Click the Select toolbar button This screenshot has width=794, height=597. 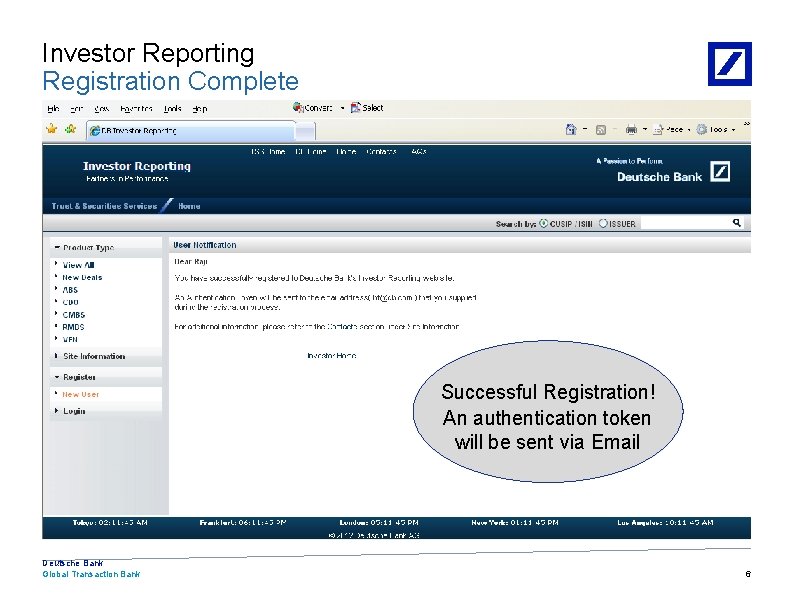tap(367, 107)
